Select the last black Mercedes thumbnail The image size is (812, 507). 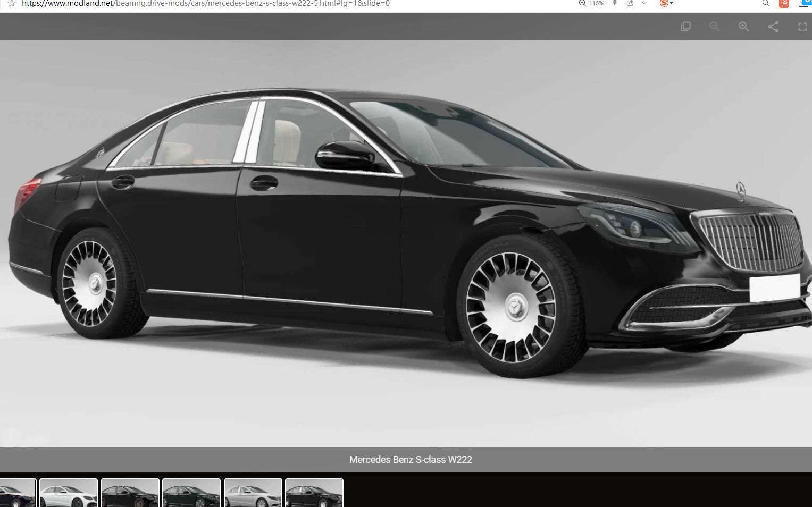pos(314,493)
